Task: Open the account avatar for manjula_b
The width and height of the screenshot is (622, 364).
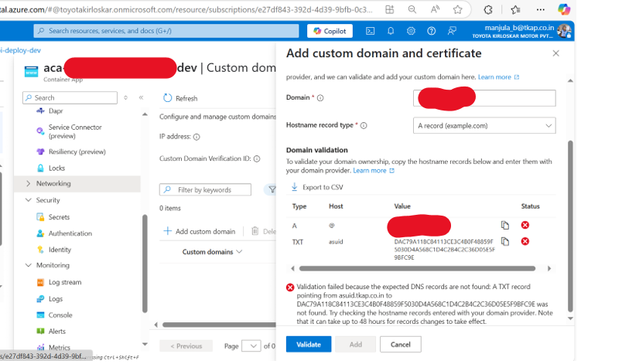Action: (564, 31)
